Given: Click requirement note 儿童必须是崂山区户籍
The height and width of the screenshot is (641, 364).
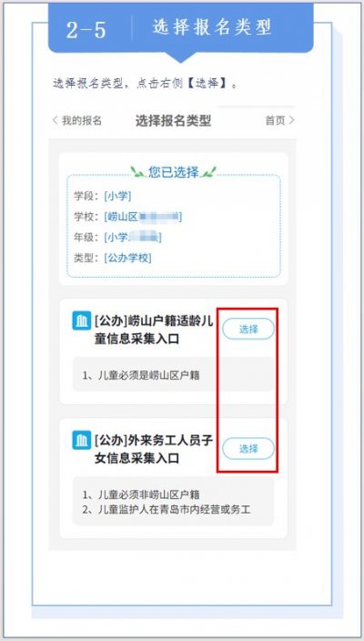Looking at the screenshot, I should [141, 375].
